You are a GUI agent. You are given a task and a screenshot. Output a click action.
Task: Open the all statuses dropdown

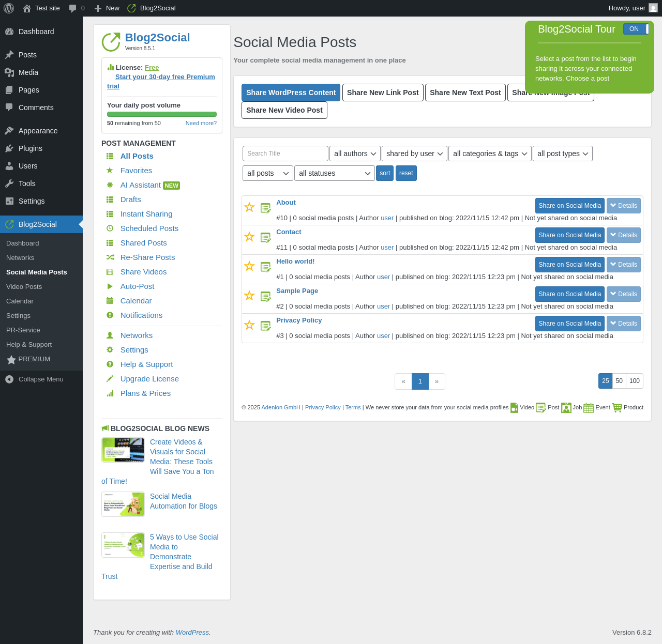[335, 173]
